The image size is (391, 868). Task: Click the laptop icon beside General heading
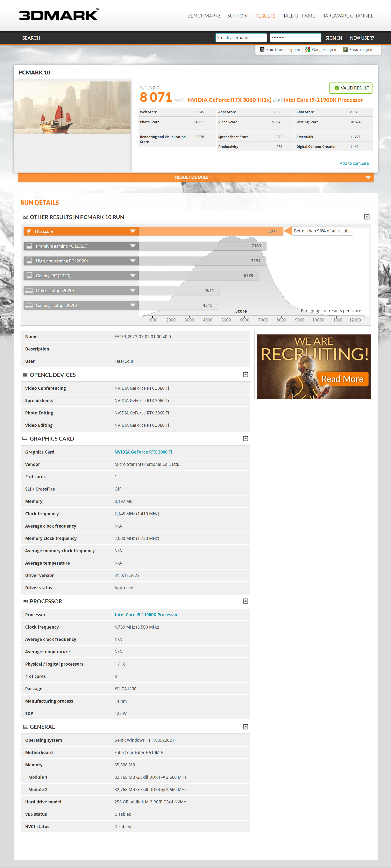click(x=25, y=727)
